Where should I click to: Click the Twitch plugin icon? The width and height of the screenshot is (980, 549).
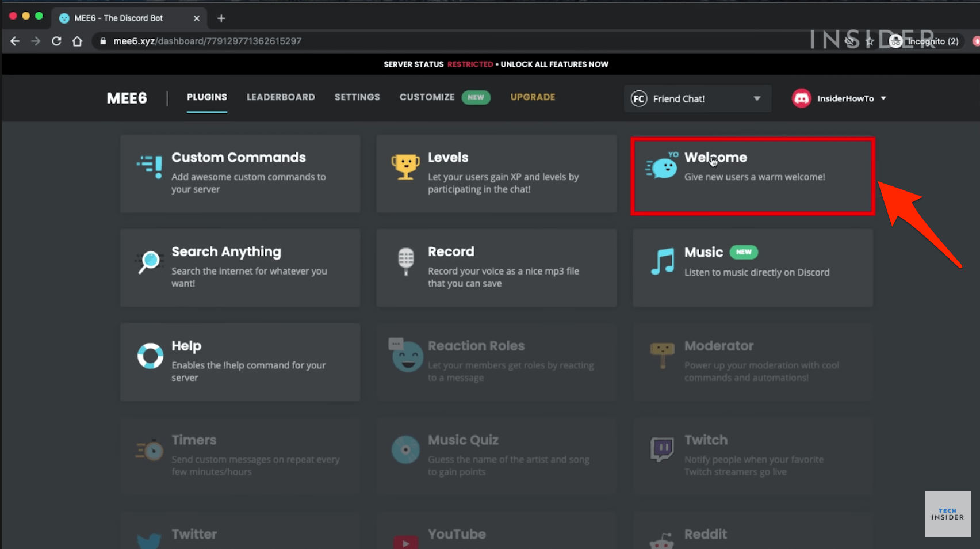(x=662, y=449)
